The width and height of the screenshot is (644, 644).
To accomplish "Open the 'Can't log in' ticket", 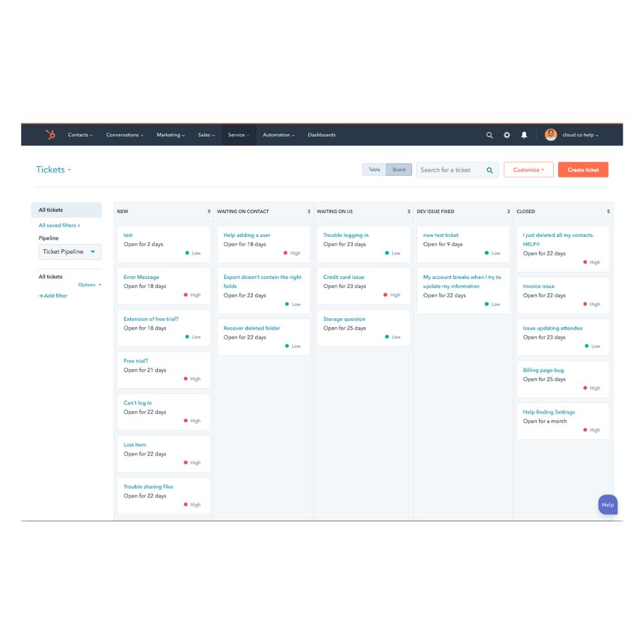I will pos(138,403).
